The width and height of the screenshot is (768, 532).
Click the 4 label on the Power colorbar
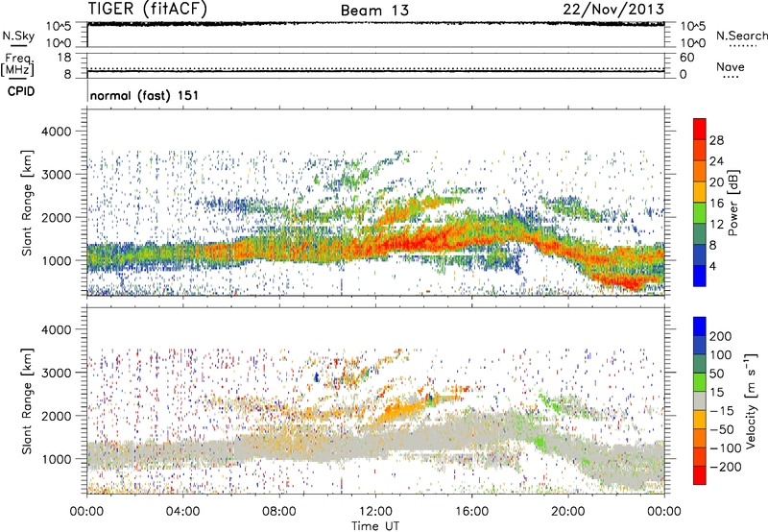pos(712,267)
